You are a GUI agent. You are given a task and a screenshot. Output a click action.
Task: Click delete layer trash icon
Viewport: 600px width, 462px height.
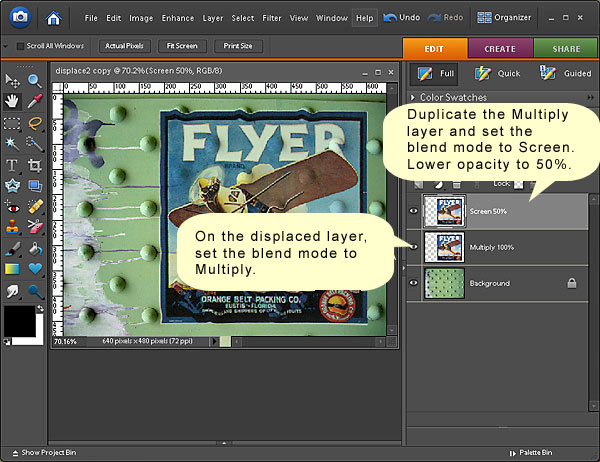pos(456,185)
